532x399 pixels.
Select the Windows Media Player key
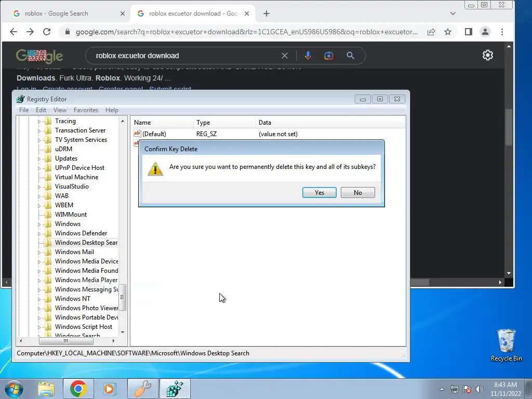coord(86,280)
